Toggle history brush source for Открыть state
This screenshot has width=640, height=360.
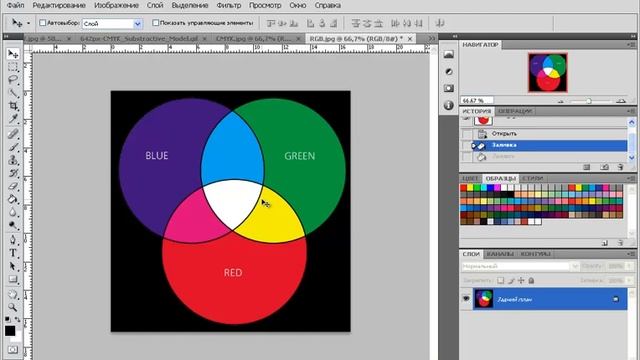[x=467, y=134]
